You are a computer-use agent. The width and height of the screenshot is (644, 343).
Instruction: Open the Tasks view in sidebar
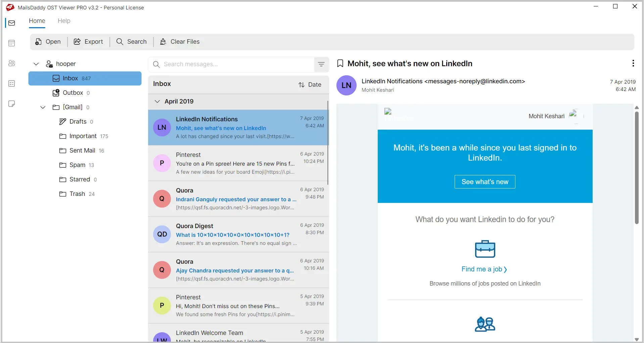click(12, 83)
